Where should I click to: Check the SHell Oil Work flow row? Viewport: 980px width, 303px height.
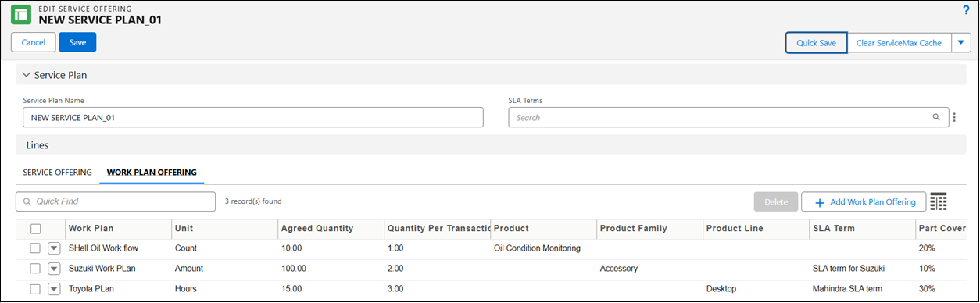[35, 248]
